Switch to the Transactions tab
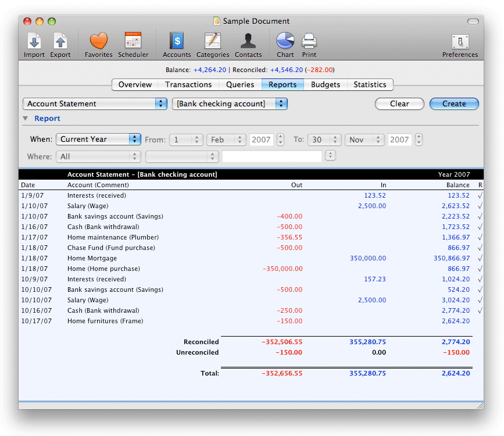Image resolution: width=504 pixels, height=436 pixels. tap(188, 85)
